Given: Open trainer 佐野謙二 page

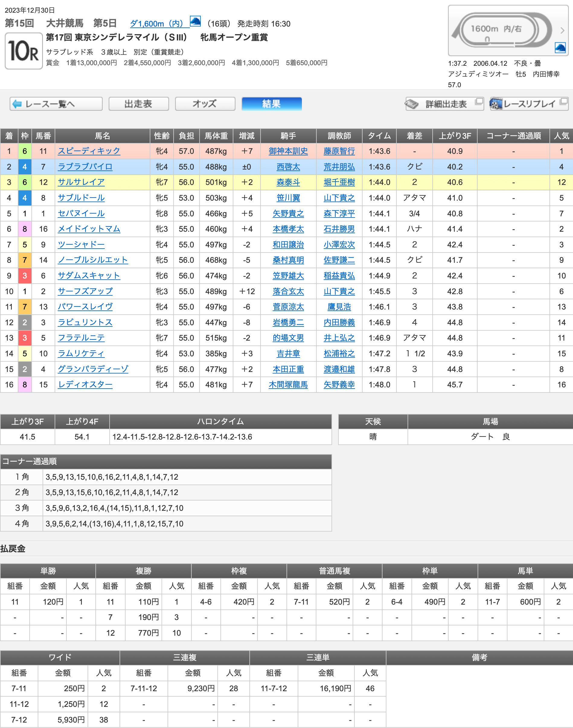Looking at the screenshot, I should (x=339, y=260).
